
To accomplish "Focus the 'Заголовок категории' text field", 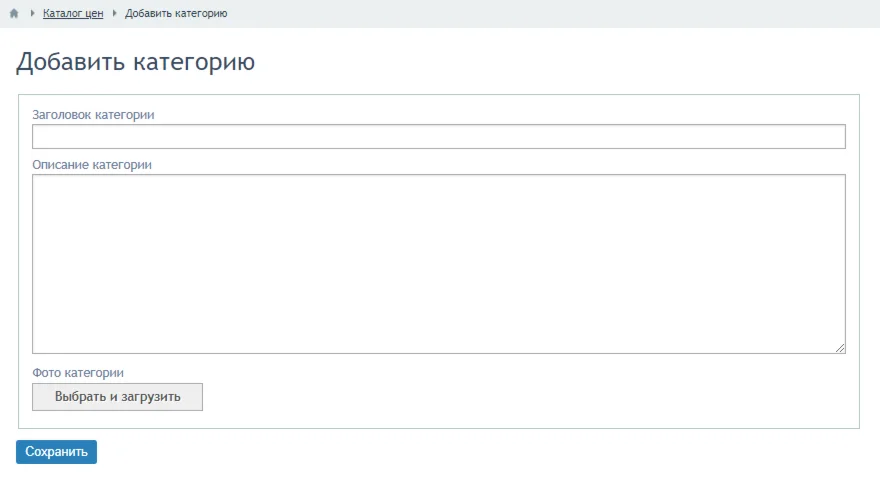I will click(x=438, y=136).
